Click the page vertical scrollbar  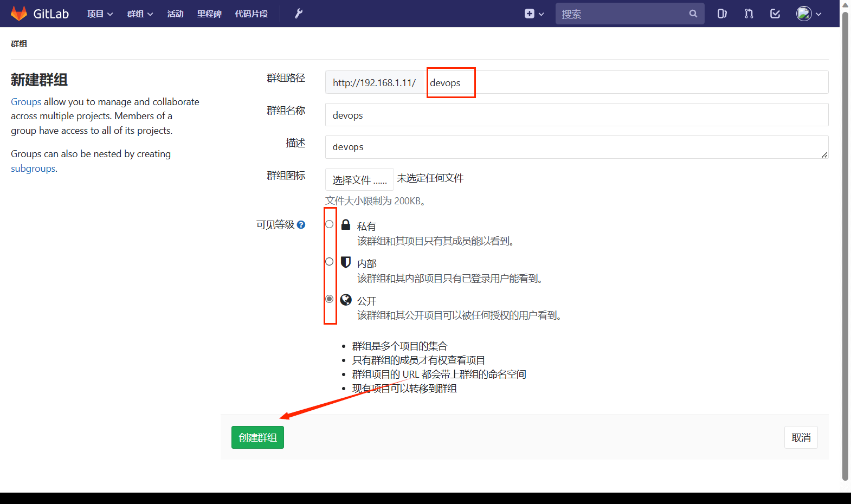coord(844,247)
